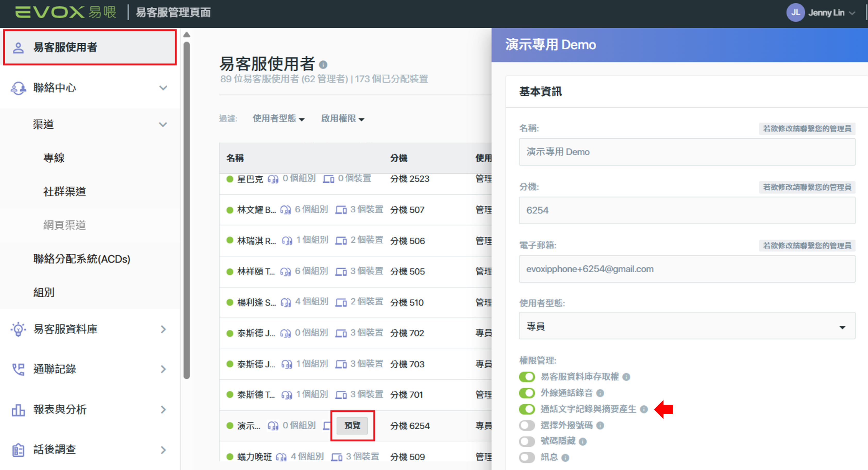Select user 星巴克 in list
Viewport: 868px width, 470px height.
point(250,179)
